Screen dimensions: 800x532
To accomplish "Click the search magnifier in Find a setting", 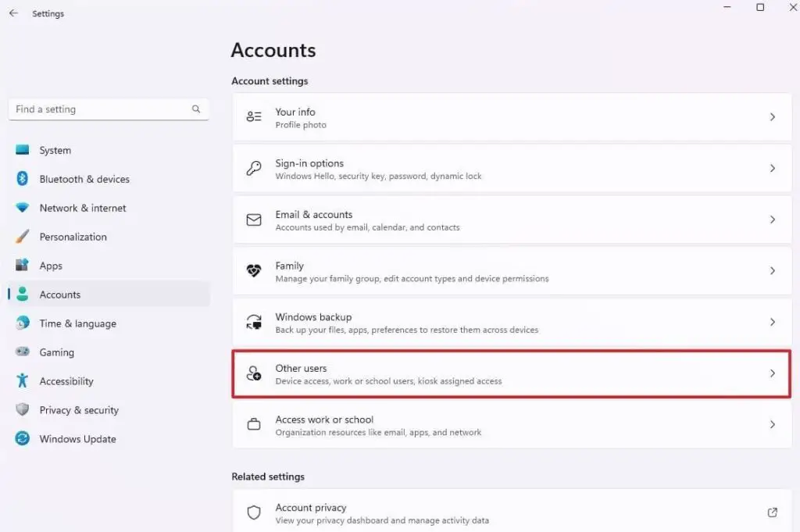I will coord(196,109).
